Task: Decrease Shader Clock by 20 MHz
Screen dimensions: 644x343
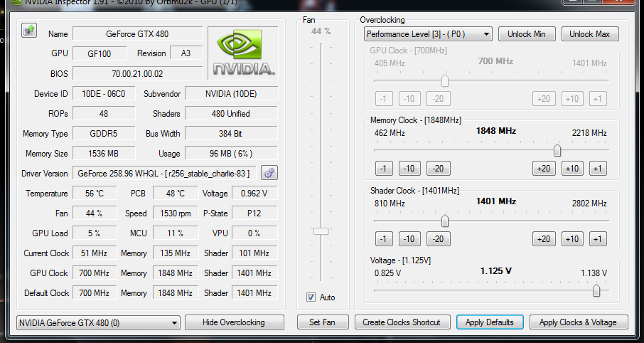Action: point(439,238)
